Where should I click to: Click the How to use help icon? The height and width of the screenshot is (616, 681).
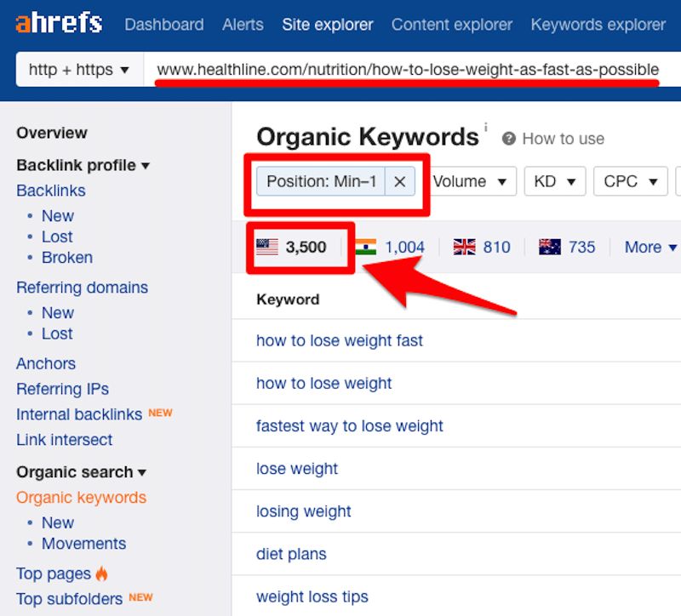coord(508,139)
